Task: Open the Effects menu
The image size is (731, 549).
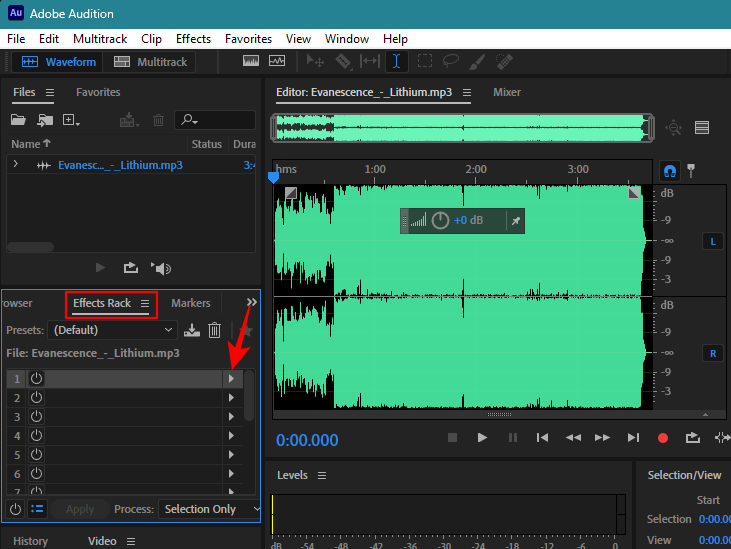Action: click(x=193, y=39)
